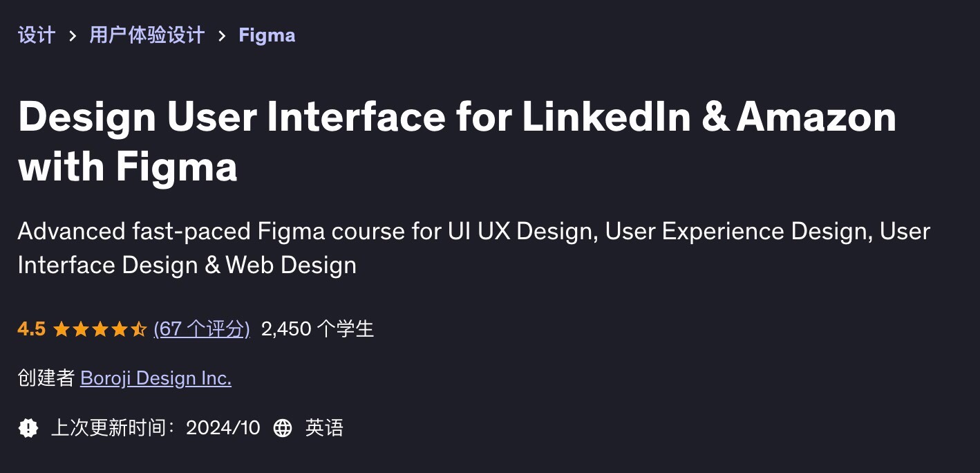Click the update badge icon

pyautogui.click(x=28, y=428)
